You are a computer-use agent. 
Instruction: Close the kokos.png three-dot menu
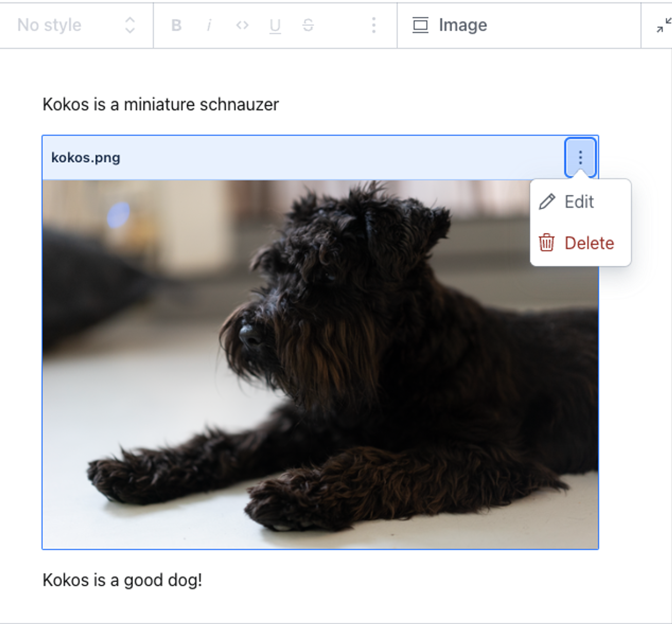pos(580,157)
